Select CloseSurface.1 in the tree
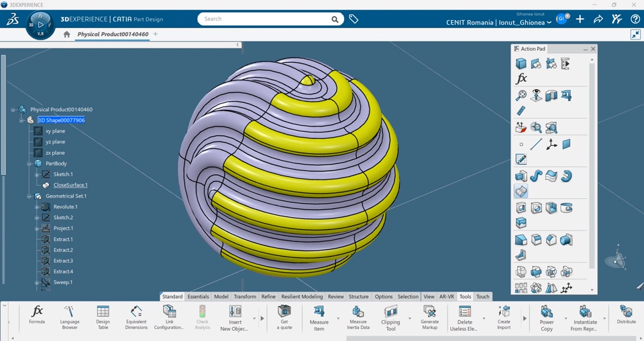The width and height of the screenshot is (644, 341). [x=70, y=185]
